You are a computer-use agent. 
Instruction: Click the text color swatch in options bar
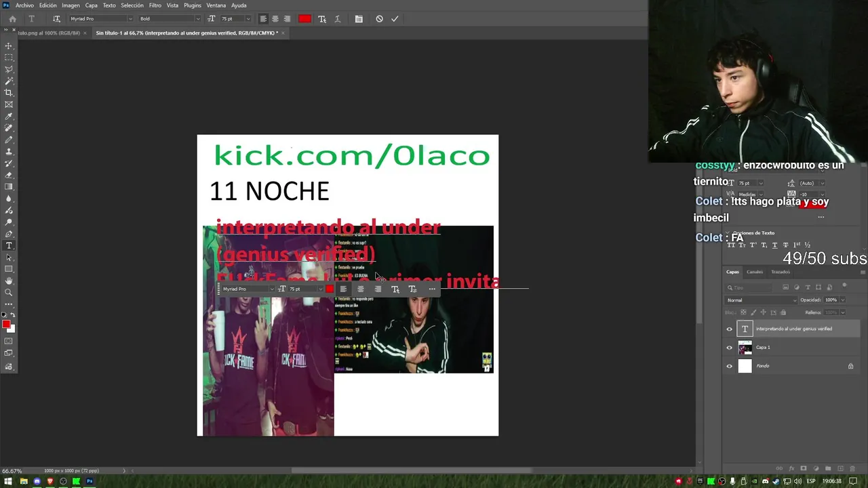(304, 19)
